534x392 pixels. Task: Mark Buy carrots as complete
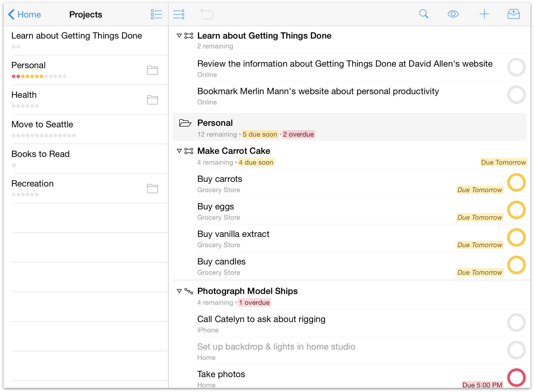click(x=516, y=182)
